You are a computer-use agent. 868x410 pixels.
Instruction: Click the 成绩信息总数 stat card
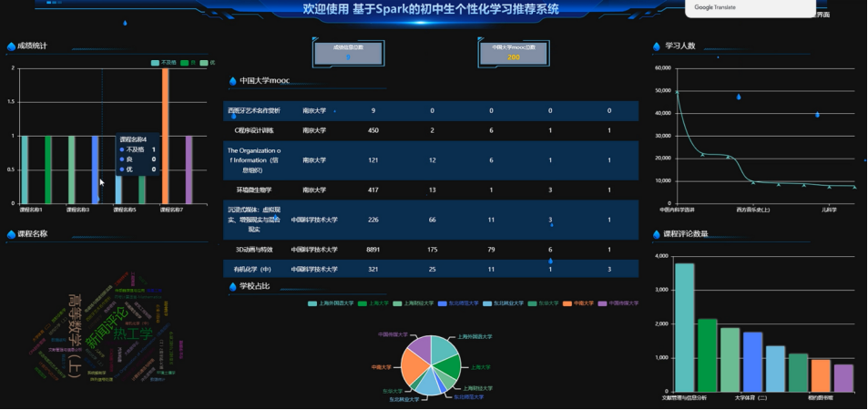click(x=348, y=53)
